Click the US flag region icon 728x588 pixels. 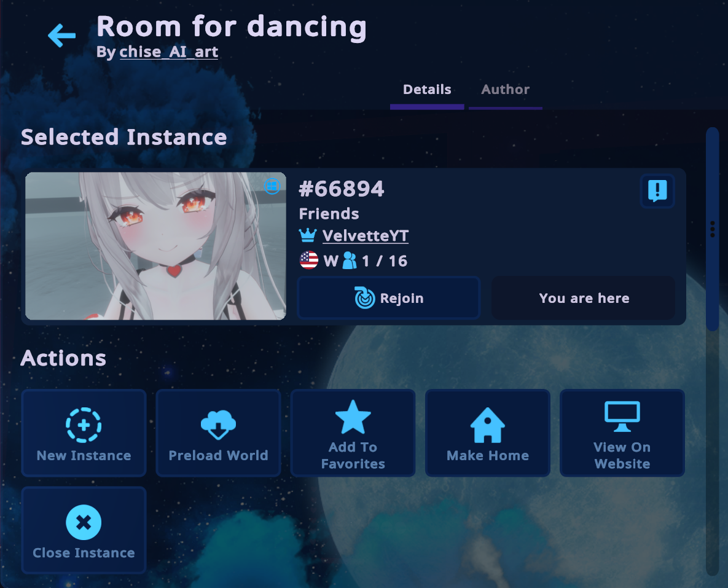[309, 260]
